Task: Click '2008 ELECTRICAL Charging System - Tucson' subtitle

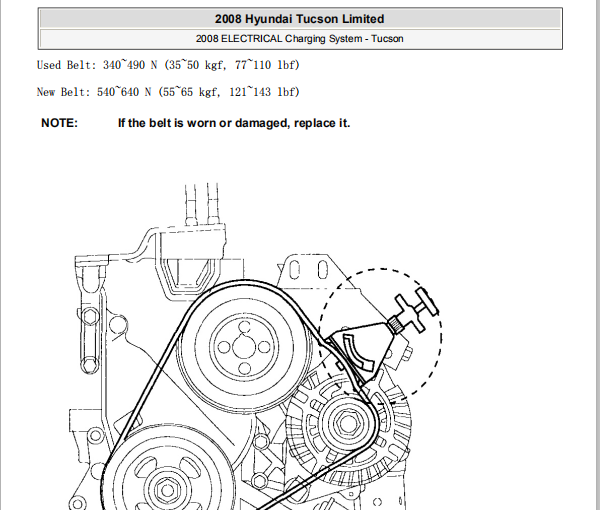Action: click(300, 39)
